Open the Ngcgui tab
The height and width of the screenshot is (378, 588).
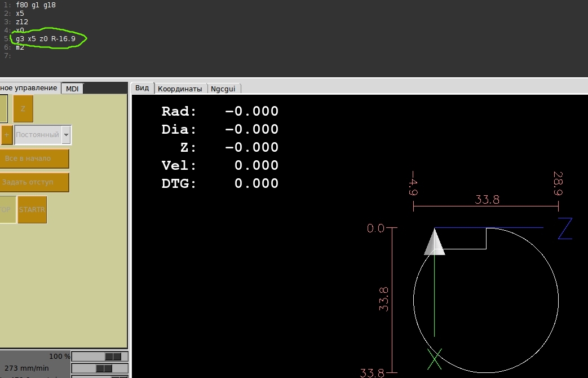pos(223,89)
